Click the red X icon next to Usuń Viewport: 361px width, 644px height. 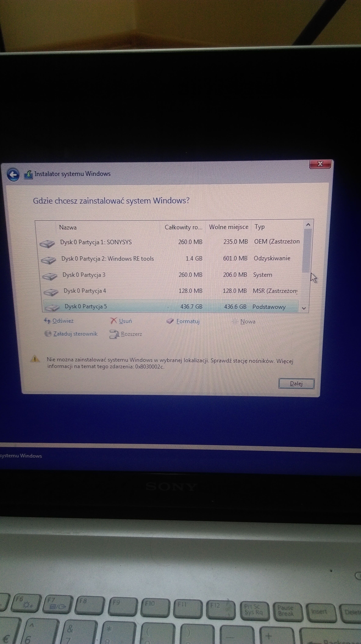coord(114,320)
